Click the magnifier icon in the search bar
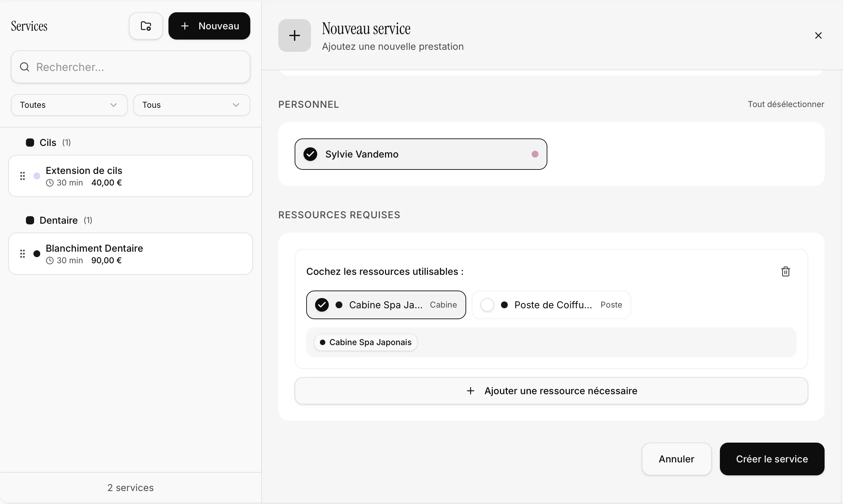 tap(24, 67)
